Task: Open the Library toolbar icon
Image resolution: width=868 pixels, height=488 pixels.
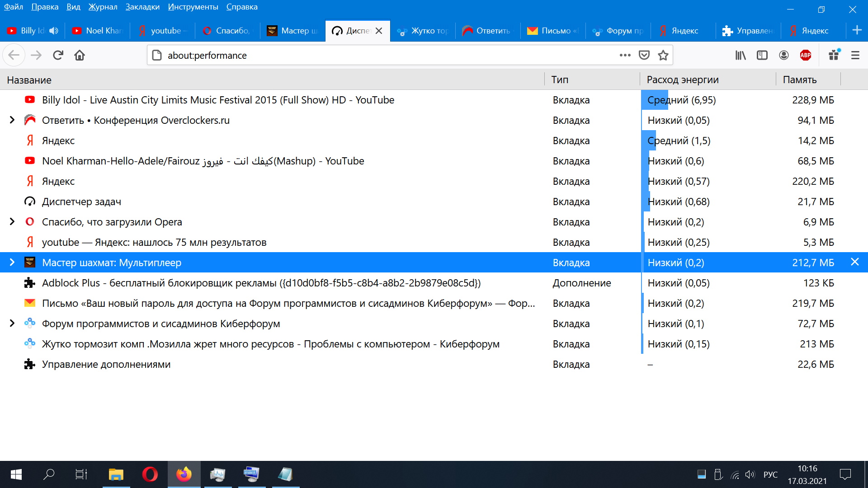Action: 740,55
